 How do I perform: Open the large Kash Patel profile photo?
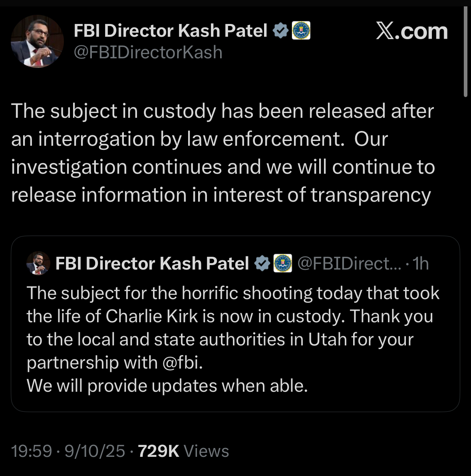[x=37, y=42]
